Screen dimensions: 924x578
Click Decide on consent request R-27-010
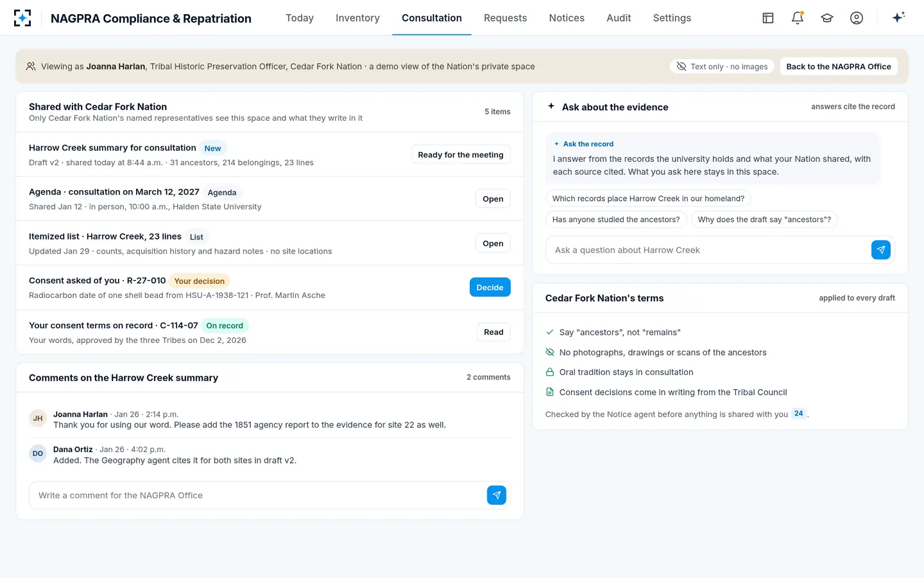coord(490,287)
